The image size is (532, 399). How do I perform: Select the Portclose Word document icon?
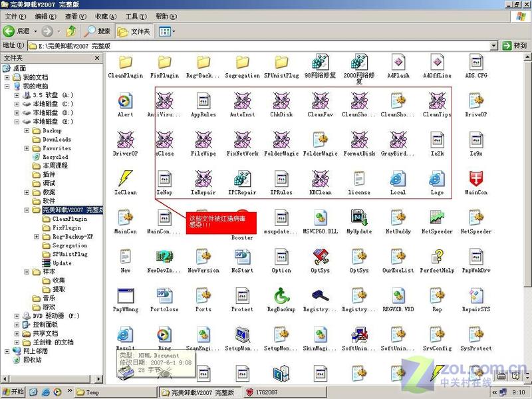coord(164,296)
